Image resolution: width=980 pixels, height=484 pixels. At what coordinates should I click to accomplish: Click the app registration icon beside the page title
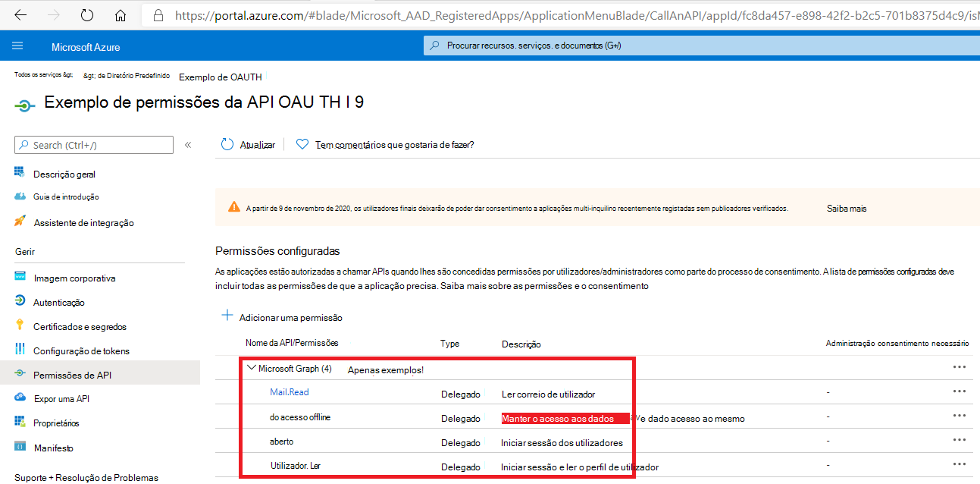tap(25, 105)
